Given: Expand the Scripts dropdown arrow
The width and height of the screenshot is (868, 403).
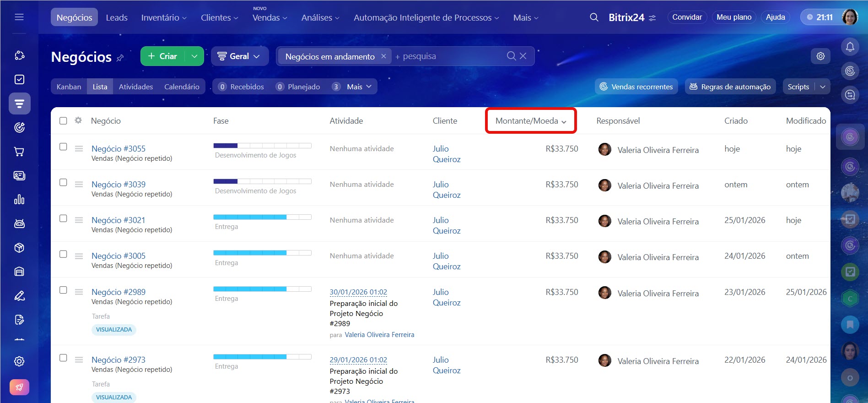Looking at the screenshot, I should (x=822, y=87).
